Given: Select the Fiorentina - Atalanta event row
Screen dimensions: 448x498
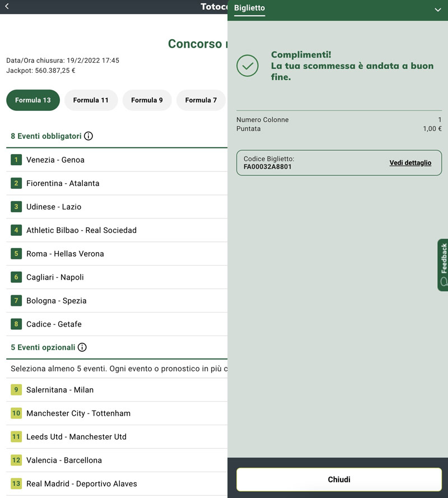Looking at the screenshot, I should pyautogui.click(x=63, y=183).
